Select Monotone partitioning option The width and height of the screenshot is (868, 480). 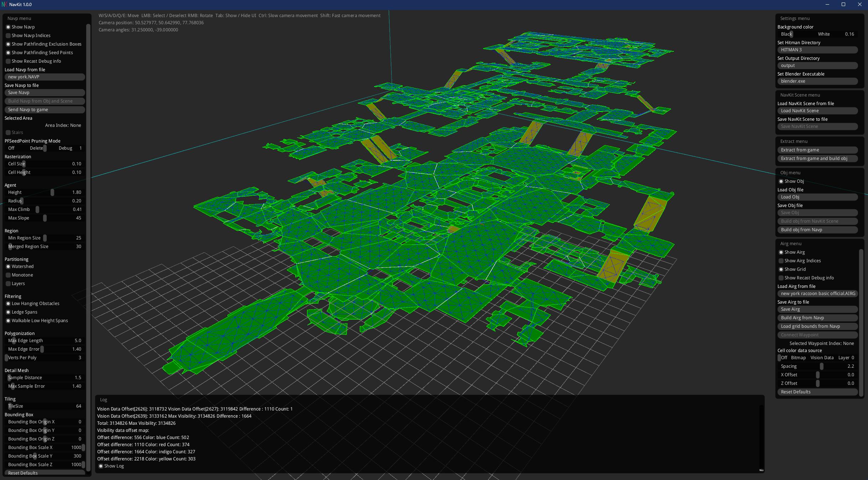click(x=8, y=275)
